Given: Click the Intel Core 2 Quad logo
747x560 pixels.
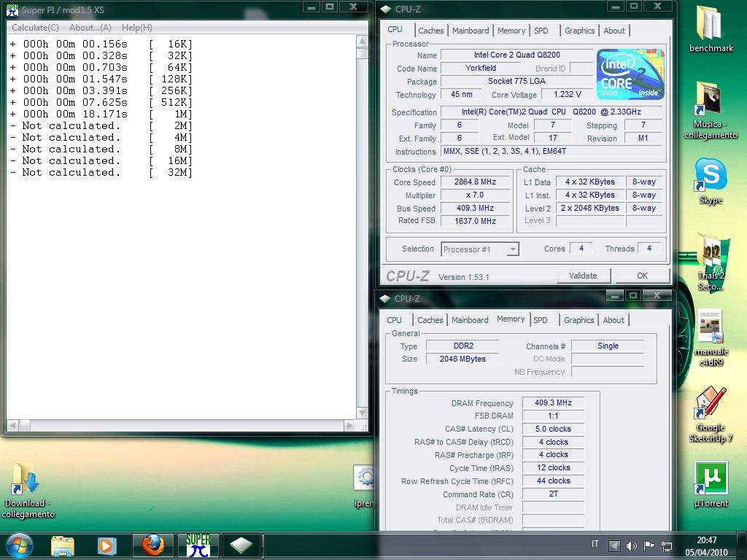Looking at the screenshot, I should (630, 74).
